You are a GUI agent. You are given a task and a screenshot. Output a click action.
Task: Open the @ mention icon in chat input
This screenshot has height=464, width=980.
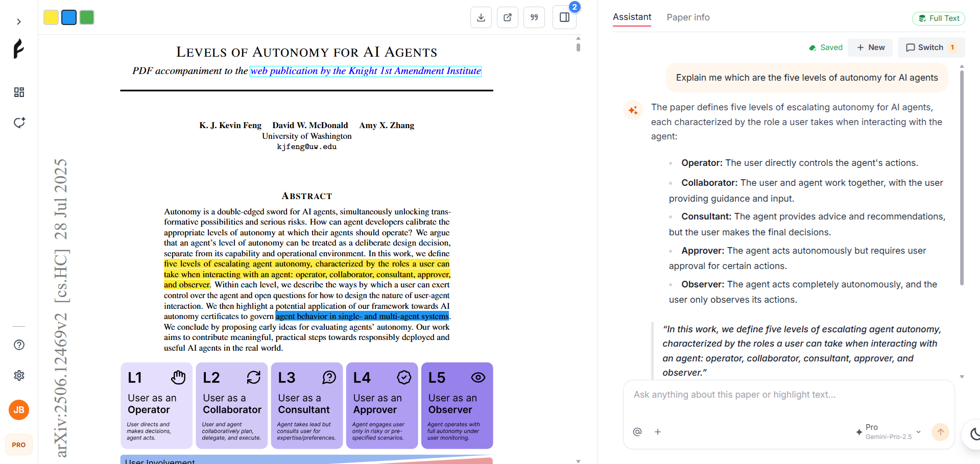click(x=637, y=432)
